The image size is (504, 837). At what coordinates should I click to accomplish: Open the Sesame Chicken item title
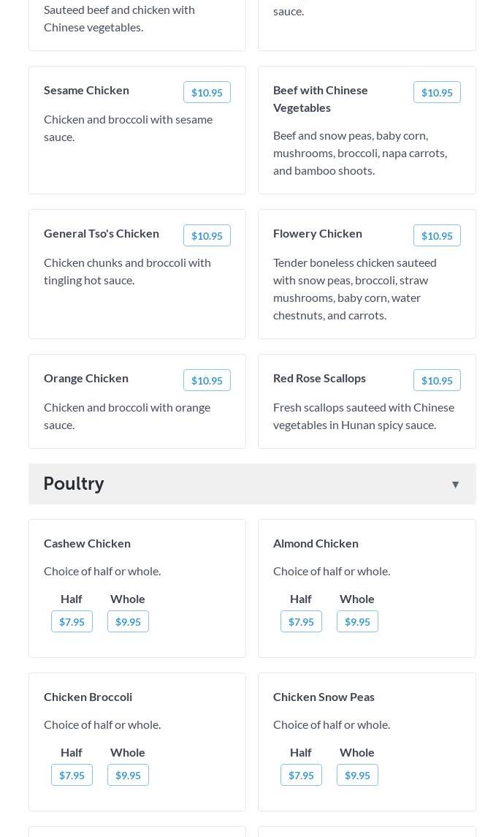click(86, 90)
